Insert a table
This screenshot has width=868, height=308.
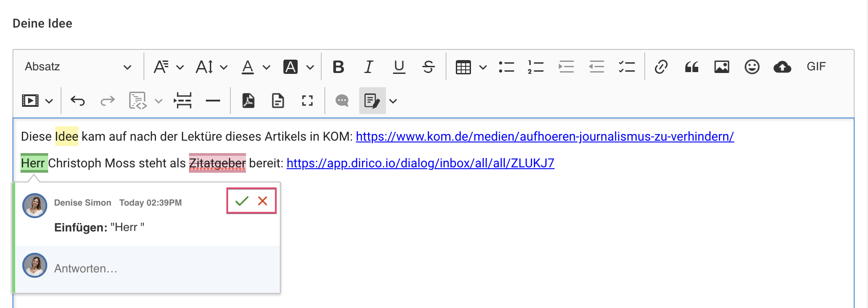coord(463,67)
